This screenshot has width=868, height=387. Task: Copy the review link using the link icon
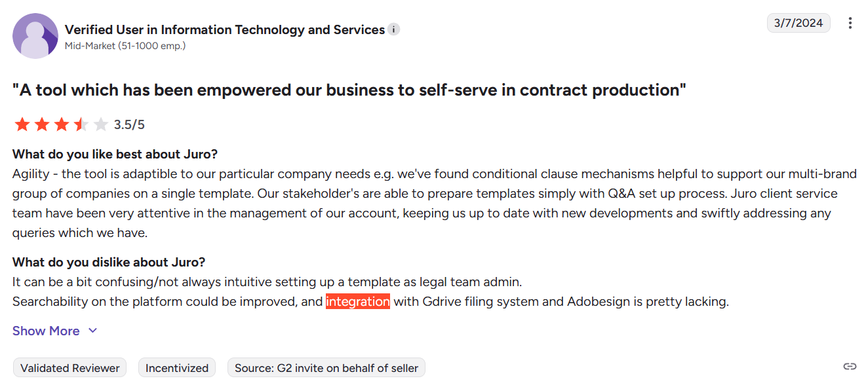click(850, 367)
